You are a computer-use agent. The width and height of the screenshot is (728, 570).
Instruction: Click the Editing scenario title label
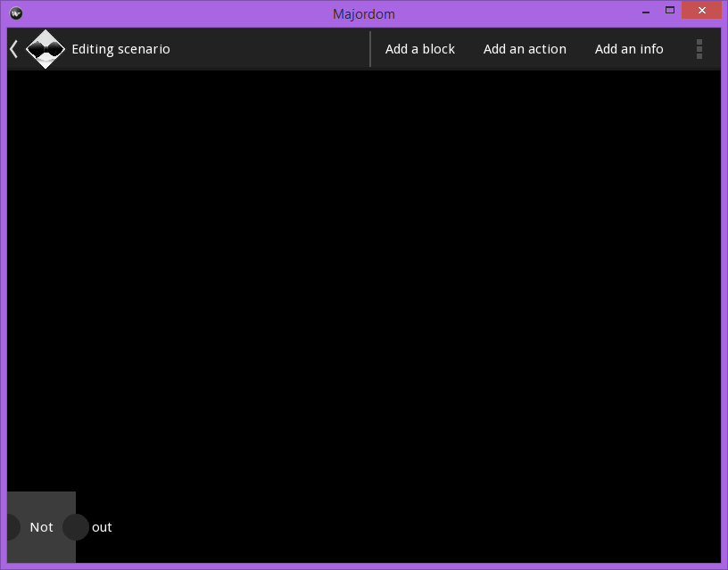(x=120, y=49)
